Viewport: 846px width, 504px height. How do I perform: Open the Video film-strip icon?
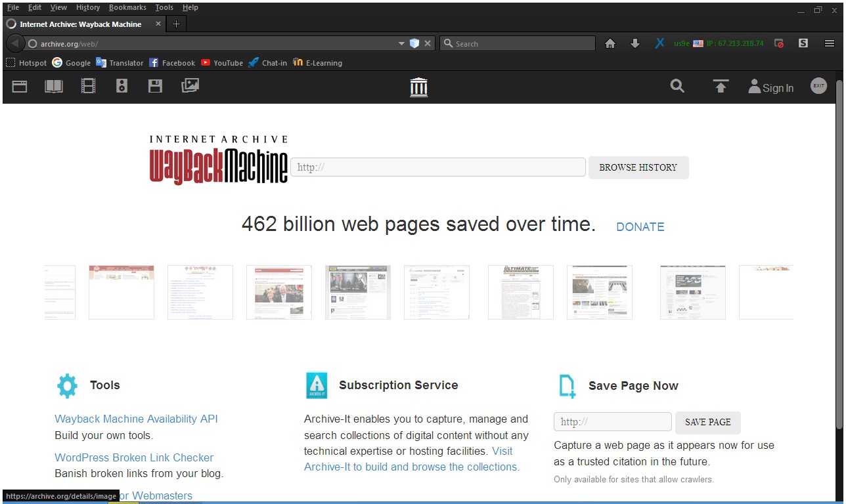click(88, 86)
